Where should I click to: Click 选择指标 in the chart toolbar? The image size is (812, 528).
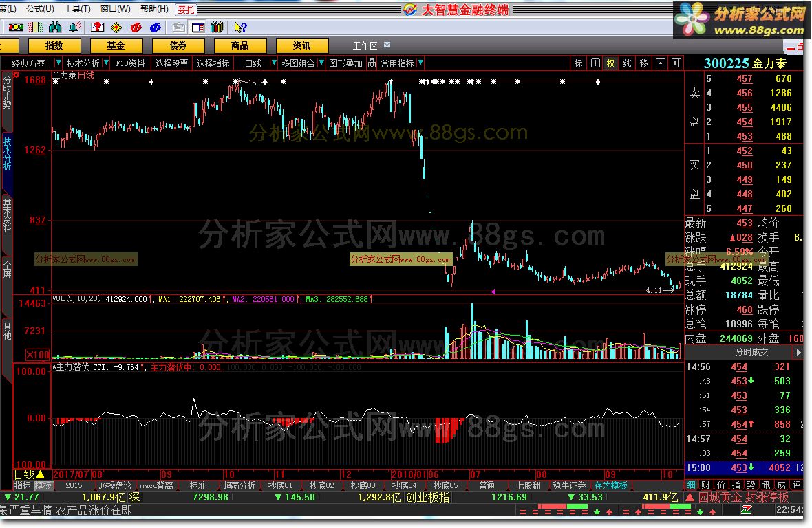213,63
